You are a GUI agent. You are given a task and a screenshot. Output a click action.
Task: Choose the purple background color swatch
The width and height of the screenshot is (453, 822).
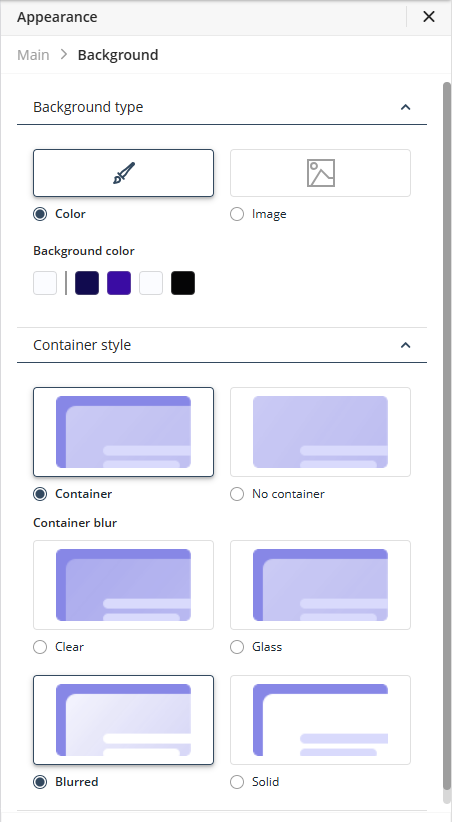[119, 283]
